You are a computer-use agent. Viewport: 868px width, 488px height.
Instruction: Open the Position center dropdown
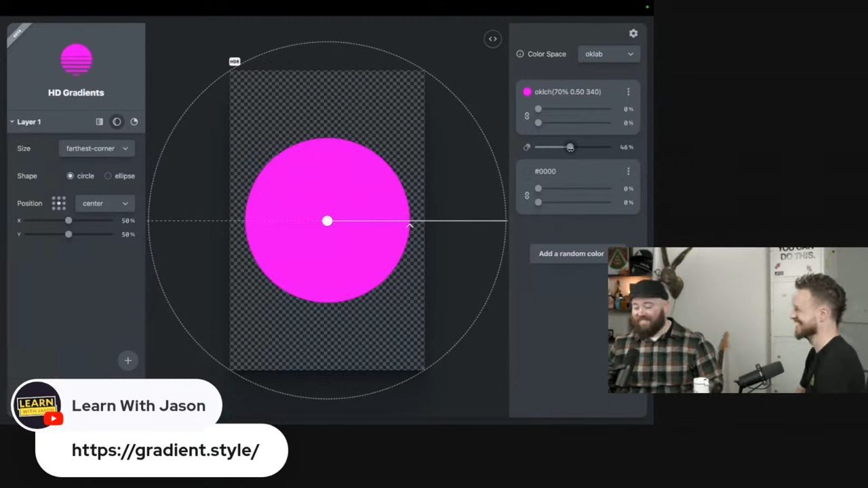tap(104, 203)
